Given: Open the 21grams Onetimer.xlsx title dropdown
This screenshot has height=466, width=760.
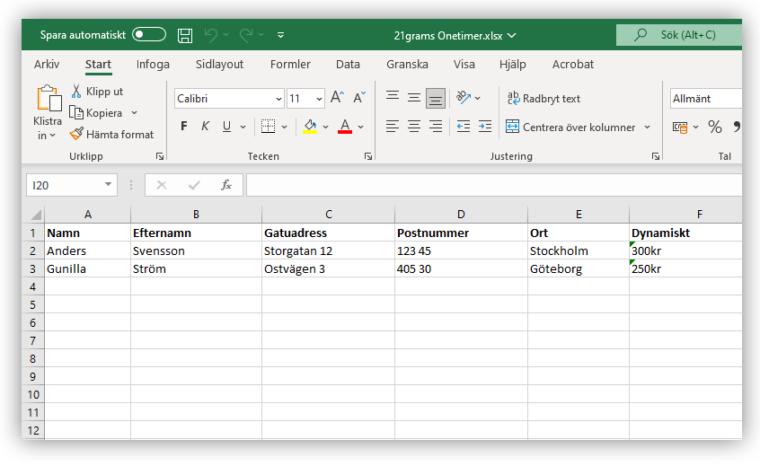Looking at the screenshot, I should 511,35.
